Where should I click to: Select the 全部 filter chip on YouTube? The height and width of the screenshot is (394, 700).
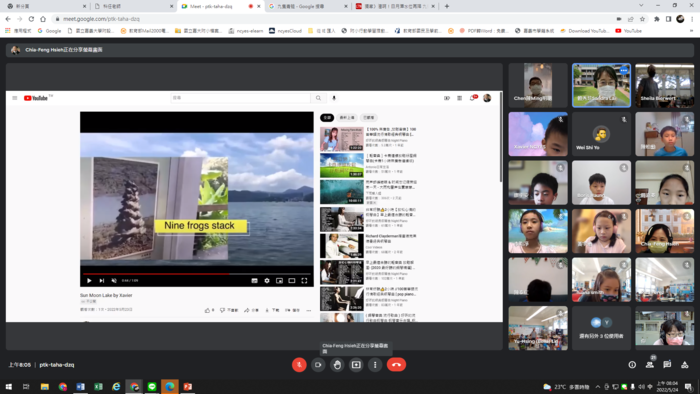327,118
